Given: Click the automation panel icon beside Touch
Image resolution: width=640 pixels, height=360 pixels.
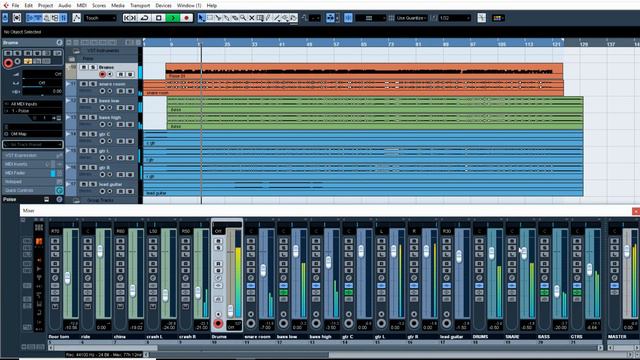Looking at the screenshot, I should (76, 18).
